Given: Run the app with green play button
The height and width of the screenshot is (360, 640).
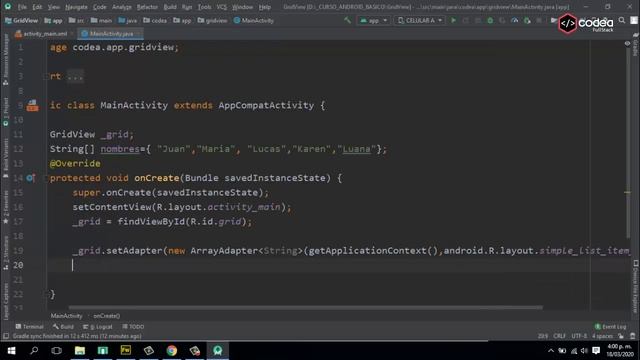Looking at the screenshot, I should tap(453, 20).
